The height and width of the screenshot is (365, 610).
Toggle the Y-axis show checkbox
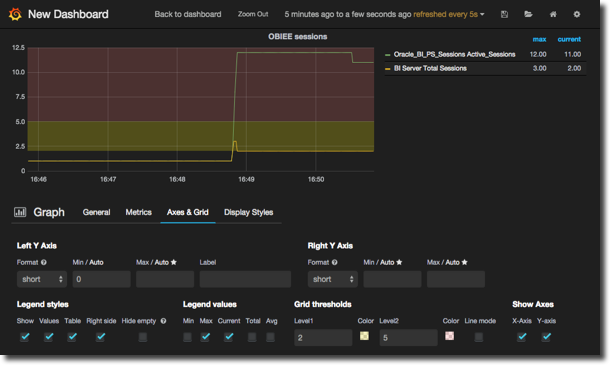(546, 337)
